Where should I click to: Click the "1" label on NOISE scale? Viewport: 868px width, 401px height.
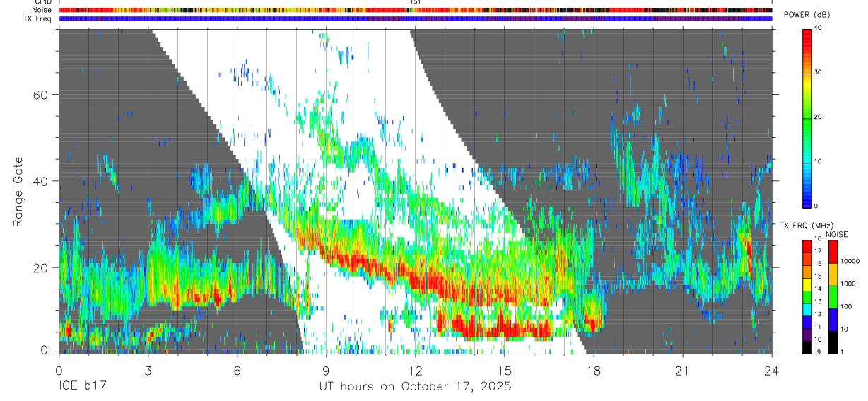click(843, 351)
